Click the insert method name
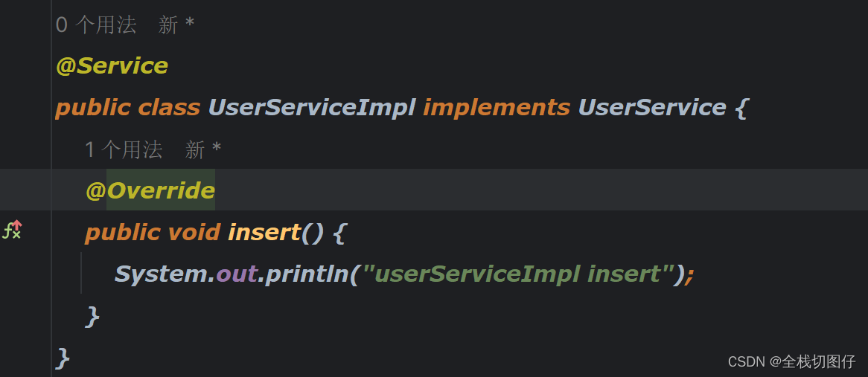Image resolution: width=868 pixels, height=377 pixels. pyautogui.click(x=264, y=232)
